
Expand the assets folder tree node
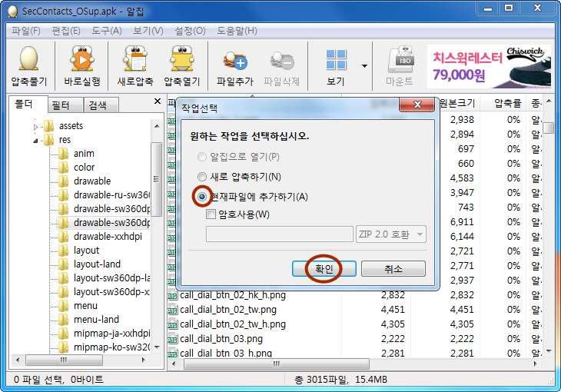(35, 126)
